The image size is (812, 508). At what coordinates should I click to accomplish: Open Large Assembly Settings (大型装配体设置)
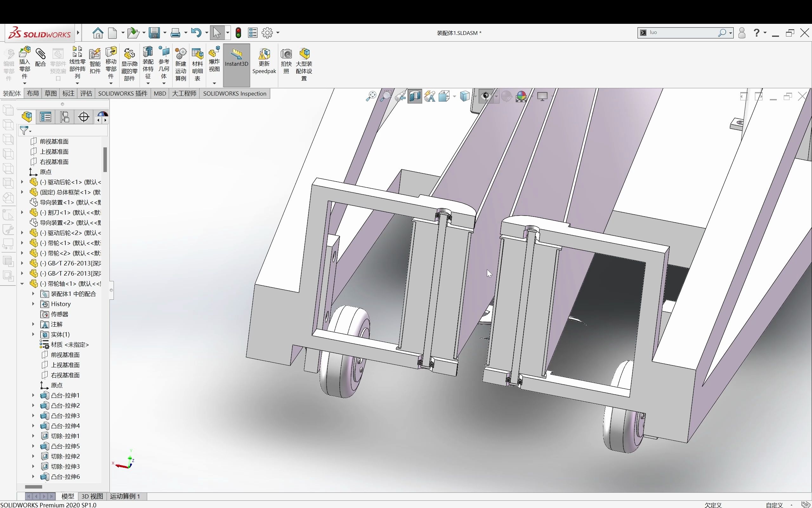point(304,64)
